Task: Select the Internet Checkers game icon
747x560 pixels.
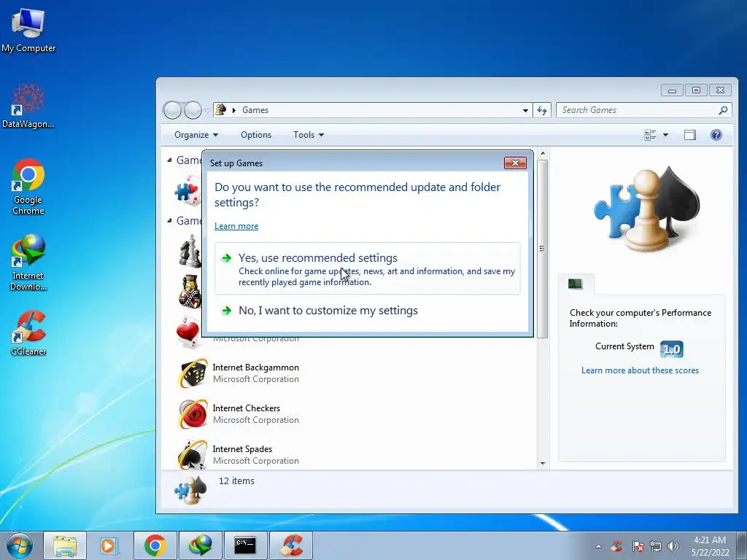Action: point(192,414)
